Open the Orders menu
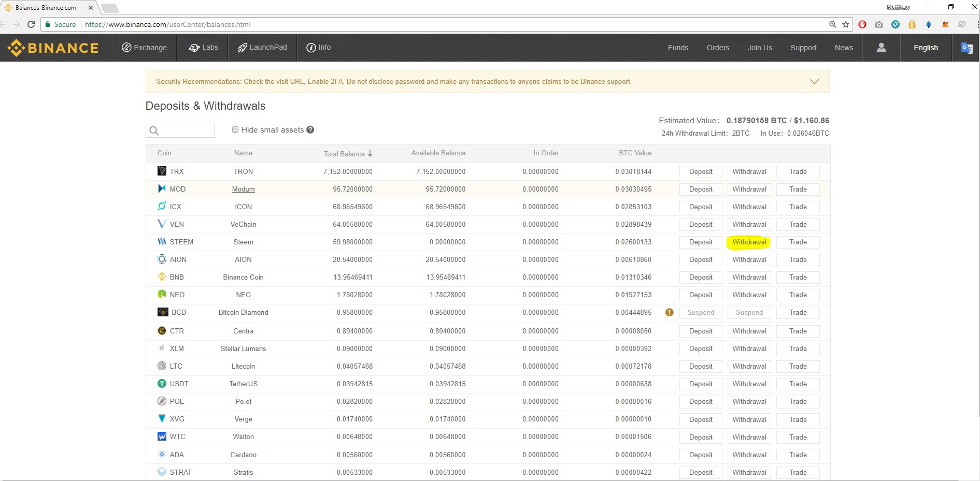The width and height of the screenshot is (980, 481). click(x=718, y=48)
